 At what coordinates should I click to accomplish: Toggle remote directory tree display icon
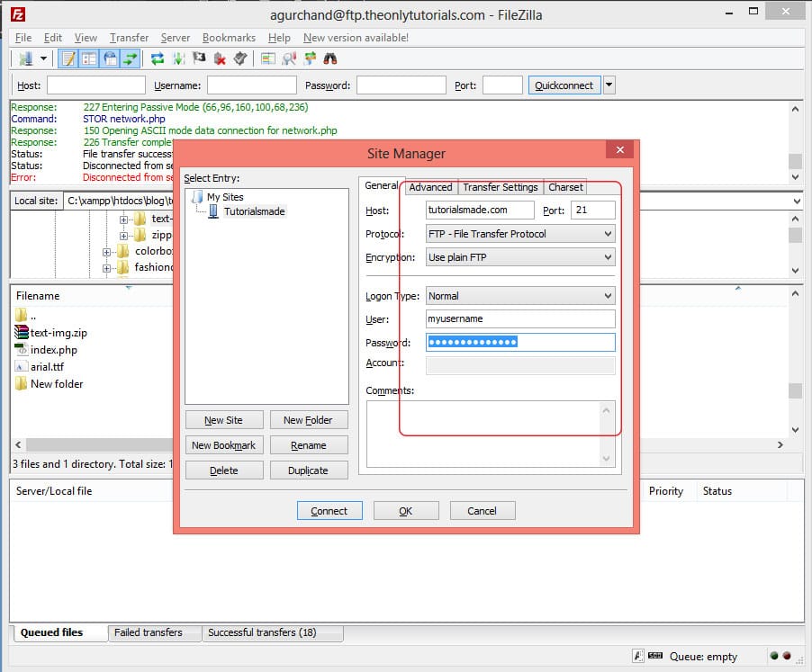(x=110, y=58)
